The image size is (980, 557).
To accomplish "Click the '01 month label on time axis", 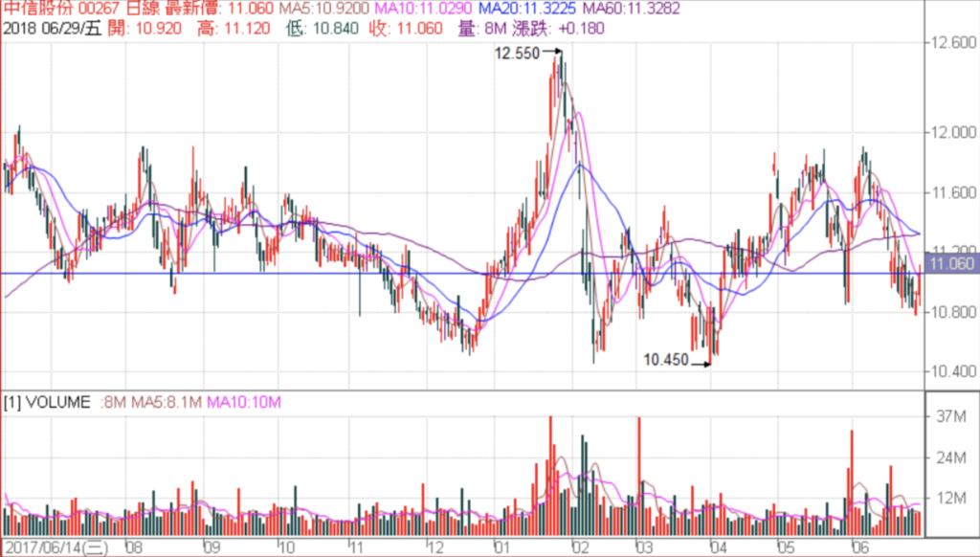I will tap(501, 547).
